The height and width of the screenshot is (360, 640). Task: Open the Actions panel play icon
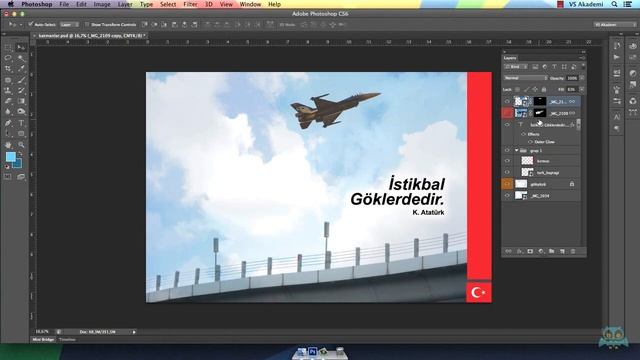click(x=616, y=58)
